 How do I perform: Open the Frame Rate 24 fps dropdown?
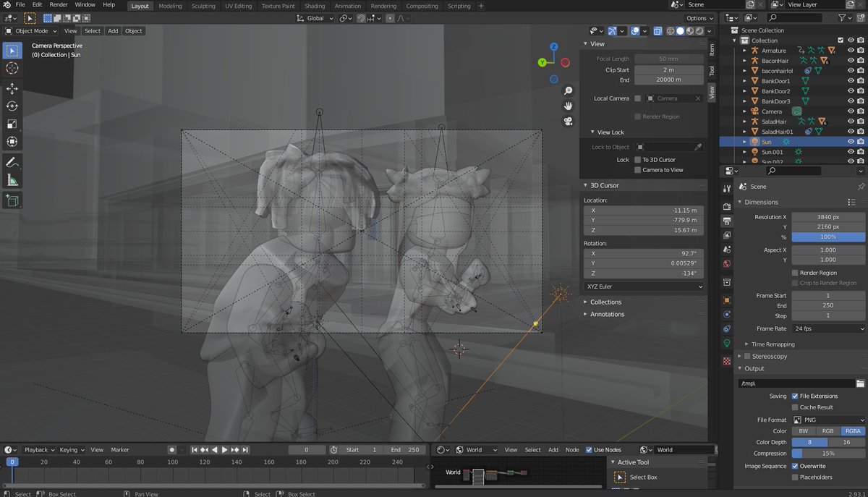click(x=828, y=328)
